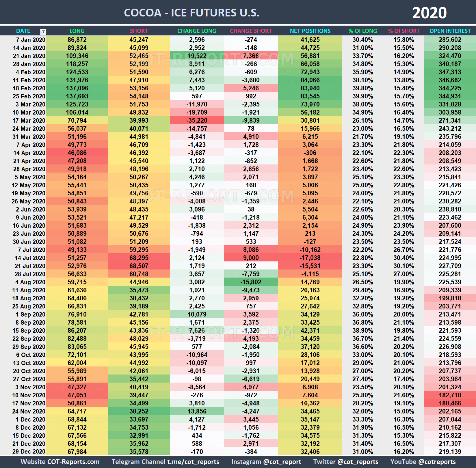This screenshot has width=476, height=468.
Task: Click the 29 Dec 2020 row
Action: 29,452
